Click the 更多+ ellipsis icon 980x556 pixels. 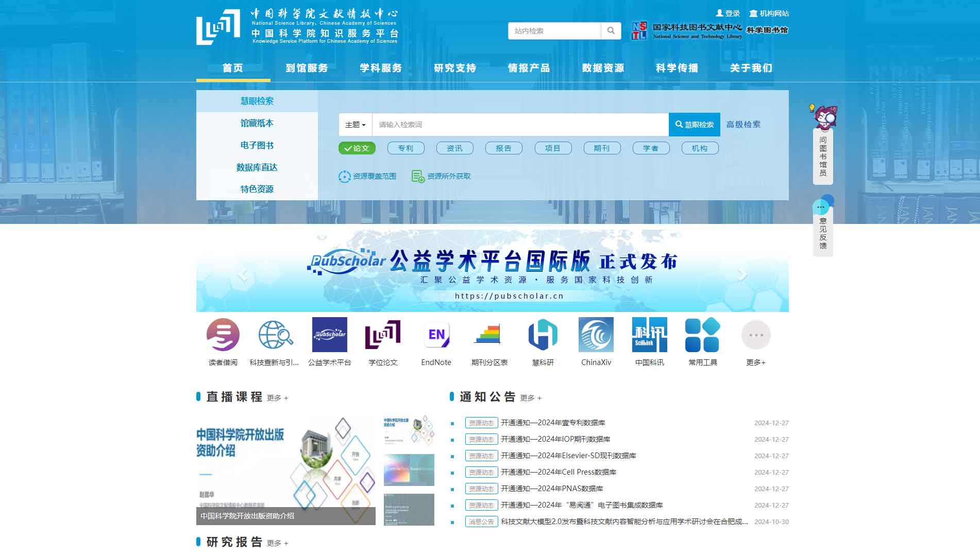(x=756, y=335)
